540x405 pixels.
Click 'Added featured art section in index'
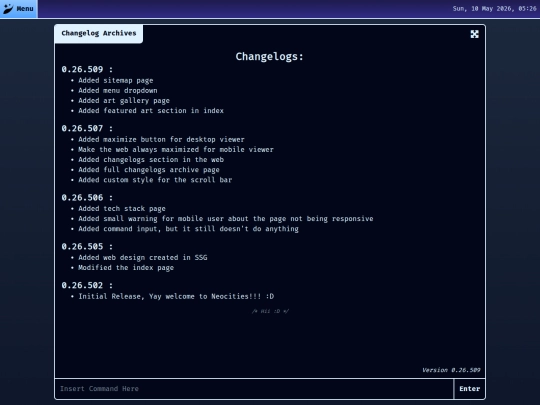(x=151, y=111)
